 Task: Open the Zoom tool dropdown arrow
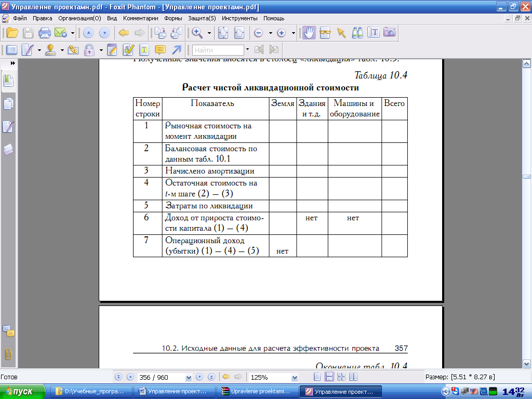(209, 33)
